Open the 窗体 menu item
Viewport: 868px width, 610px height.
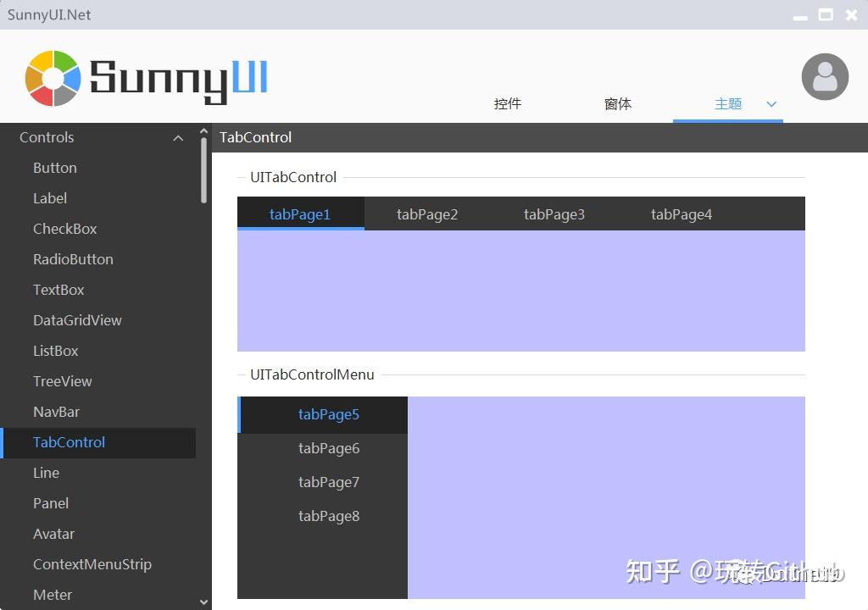(x=618, y=103)
